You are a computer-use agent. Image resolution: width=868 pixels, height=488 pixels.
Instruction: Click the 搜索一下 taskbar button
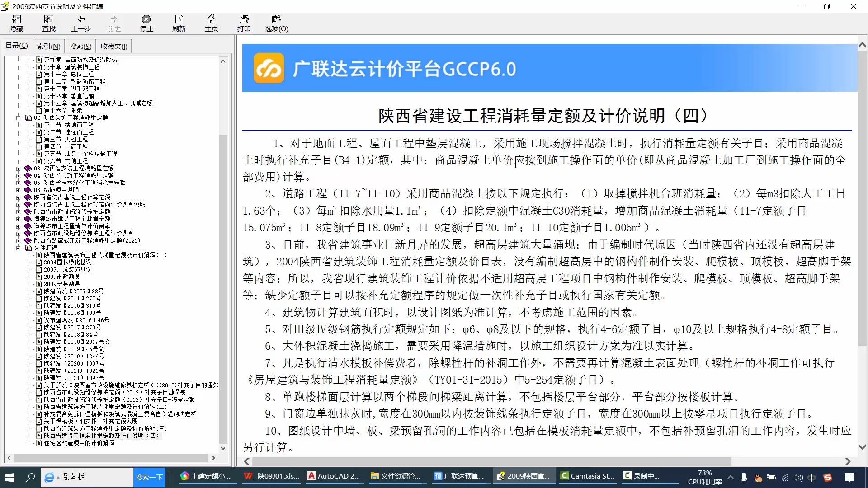pyautogui.click(x=149, y=477)
